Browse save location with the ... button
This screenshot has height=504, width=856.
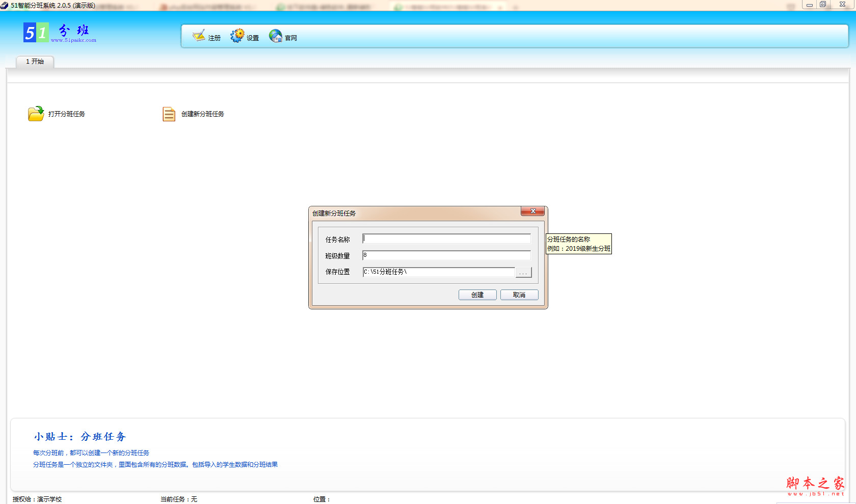pyautogui.click(x=523, y=273)
